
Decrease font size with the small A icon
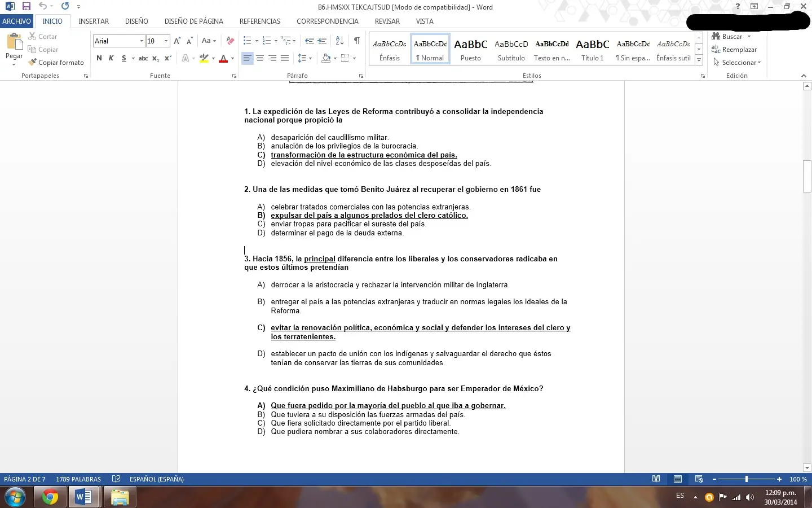(x=189, y=41)
